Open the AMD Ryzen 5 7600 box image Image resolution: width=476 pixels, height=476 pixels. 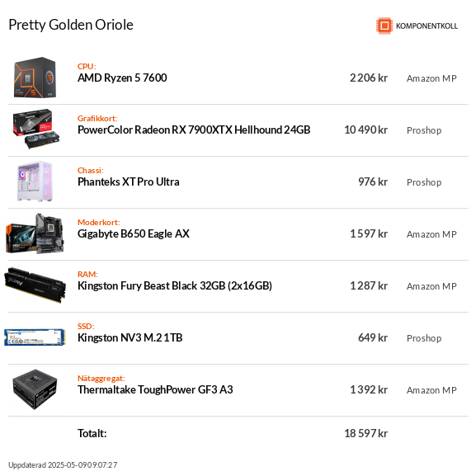(35, 78)
